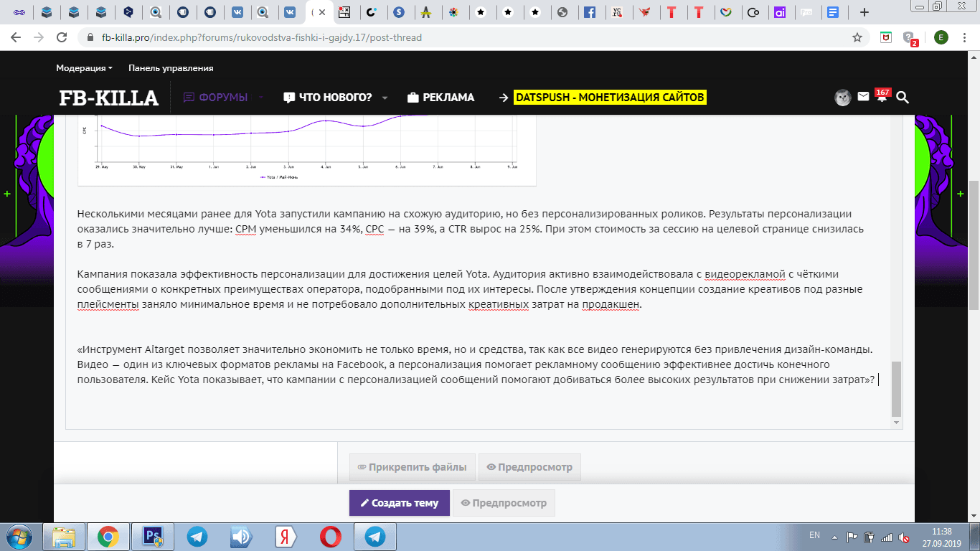Follow the DATSPUSH - МОНЕТИЗАЦИЯ САЙТОВ link
Screen dimensions: 980x551
[611, 98]
